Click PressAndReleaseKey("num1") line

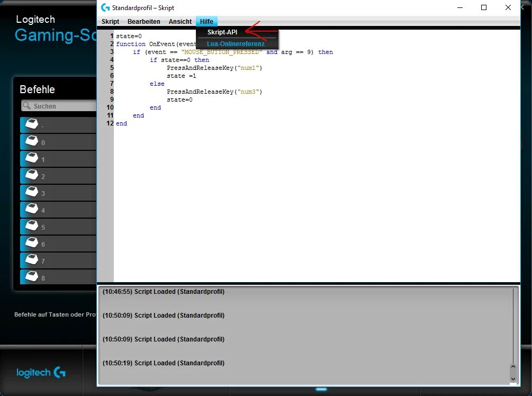click(214, 68)
